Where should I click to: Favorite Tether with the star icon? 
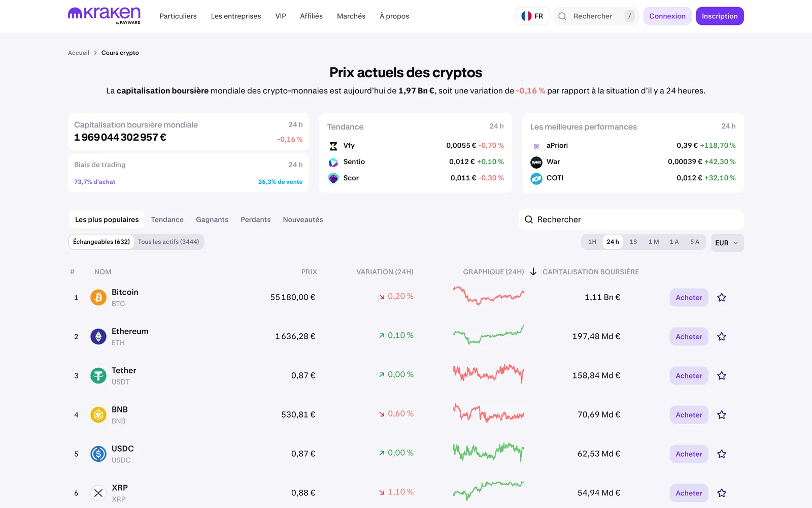(722, 376)
